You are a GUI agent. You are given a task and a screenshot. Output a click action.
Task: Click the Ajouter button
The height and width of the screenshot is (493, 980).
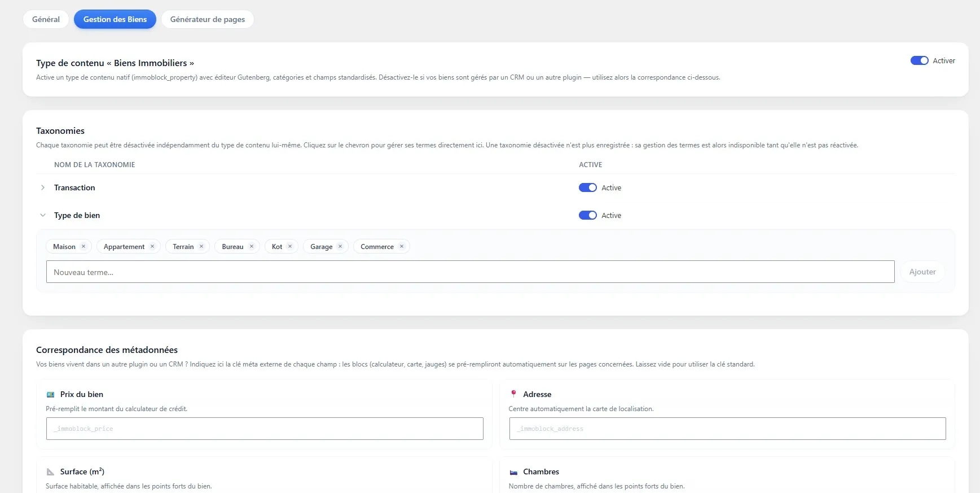click(922, 272)
